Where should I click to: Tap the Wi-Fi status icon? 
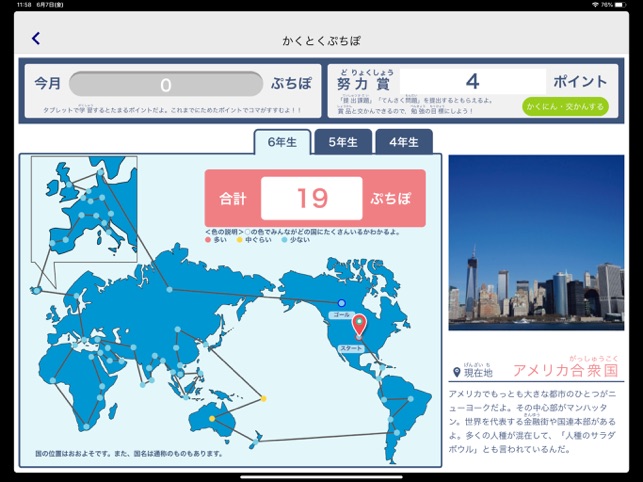pos(595,5)
